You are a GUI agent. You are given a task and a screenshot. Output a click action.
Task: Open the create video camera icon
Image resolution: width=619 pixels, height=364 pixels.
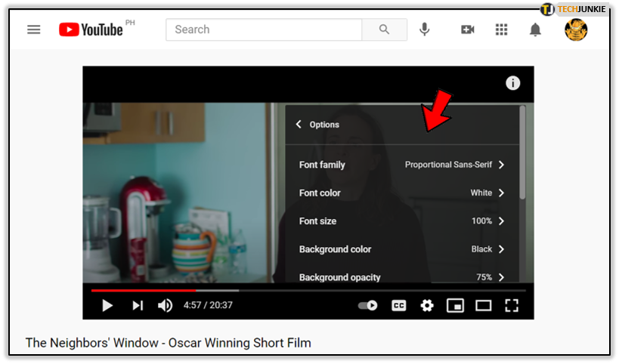[x=467, y=29]
